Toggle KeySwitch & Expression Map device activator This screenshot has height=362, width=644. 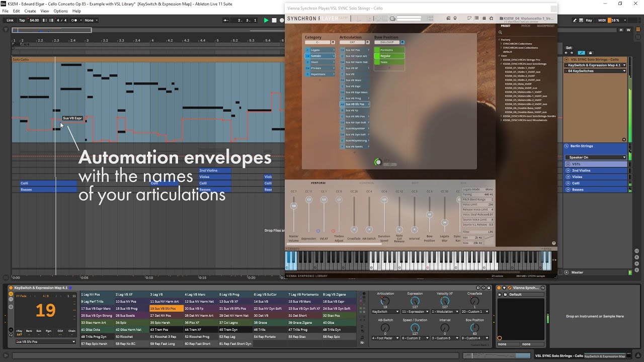click(11, 288)
